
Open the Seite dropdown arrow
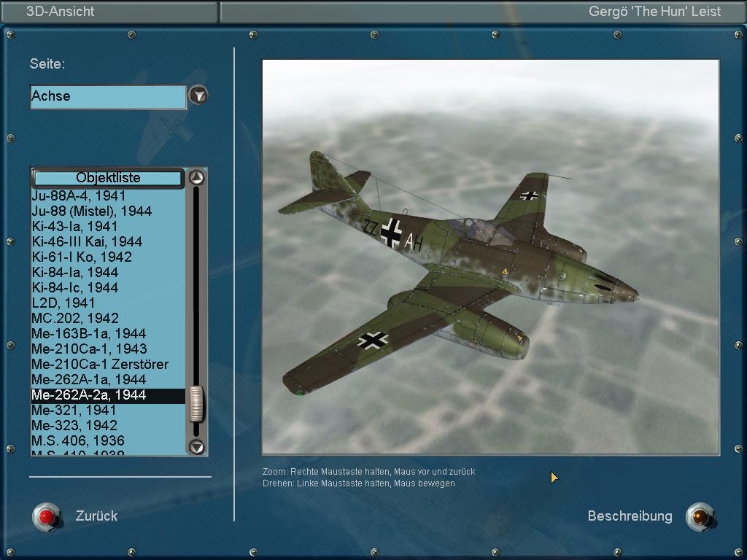(x=198, y=96)
